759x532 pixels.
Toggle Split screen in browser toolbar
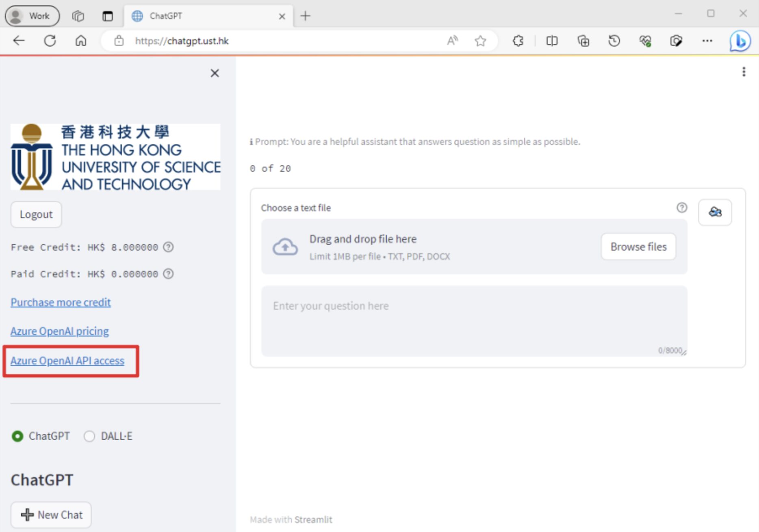551,41
